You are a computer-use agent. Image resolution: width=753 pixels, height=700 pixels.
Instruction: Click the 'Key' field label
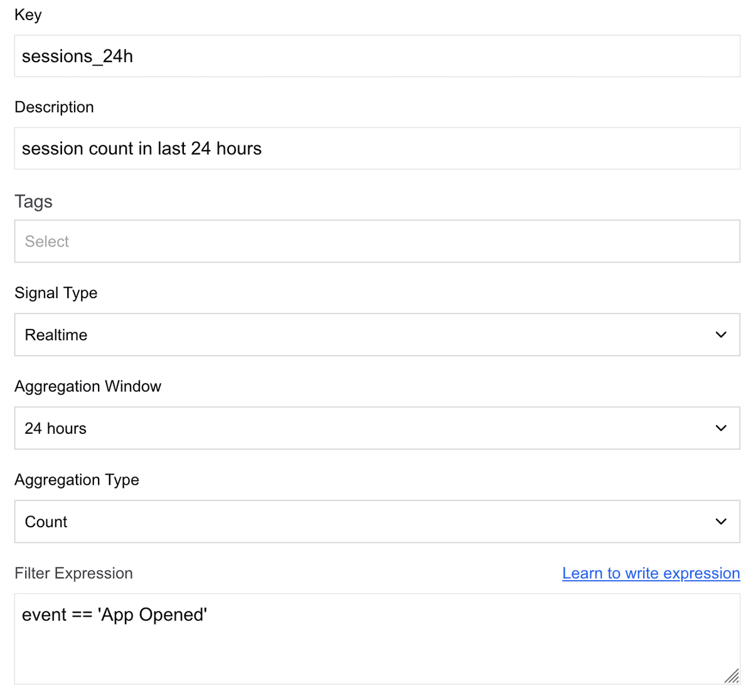(28, 14)
